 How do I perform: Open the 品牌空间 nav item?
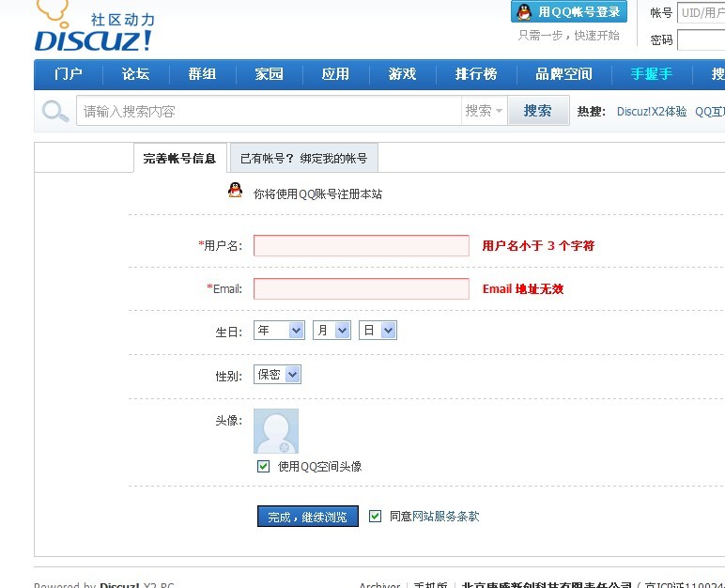[x=563, y=74]
